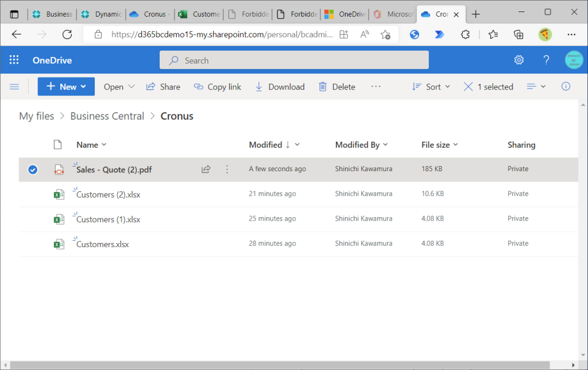Click the OneDrive search box
This screenshot has width=588, height=370.
294,60
